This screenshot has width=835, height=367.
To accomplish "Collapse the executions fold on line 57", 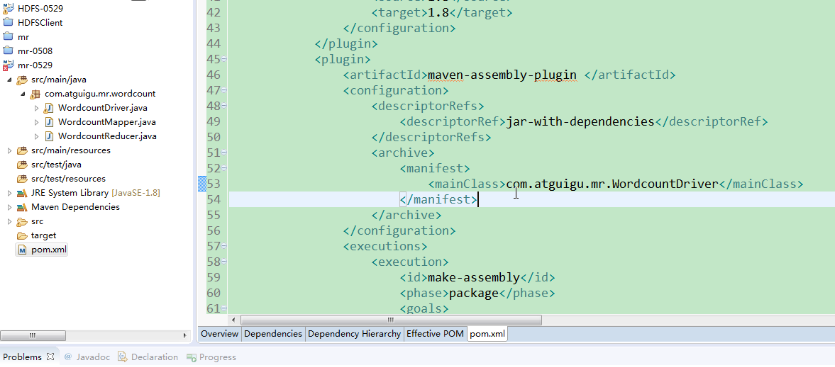I will click(x=224, y=247).
